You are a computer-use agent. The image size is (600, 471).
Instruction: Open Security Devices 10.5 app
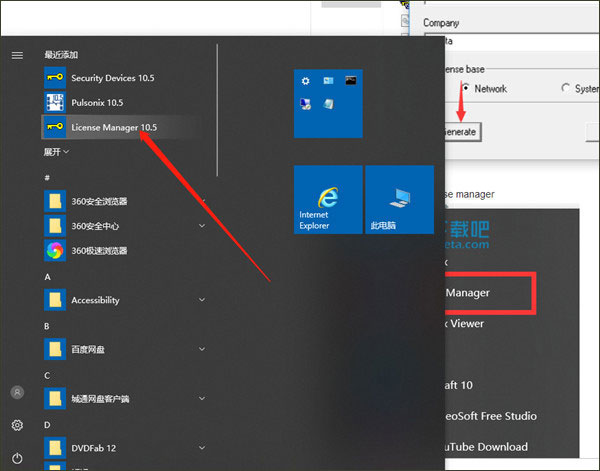112,78
